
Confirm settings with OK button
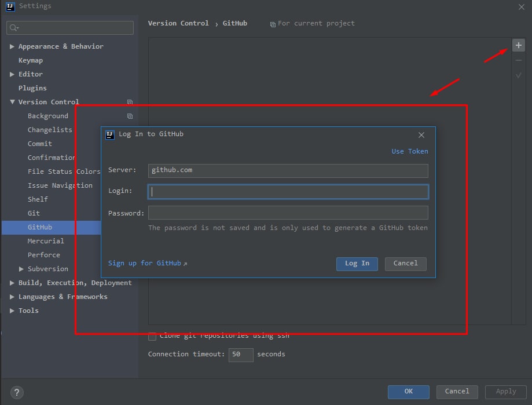[x=409, y=392]
